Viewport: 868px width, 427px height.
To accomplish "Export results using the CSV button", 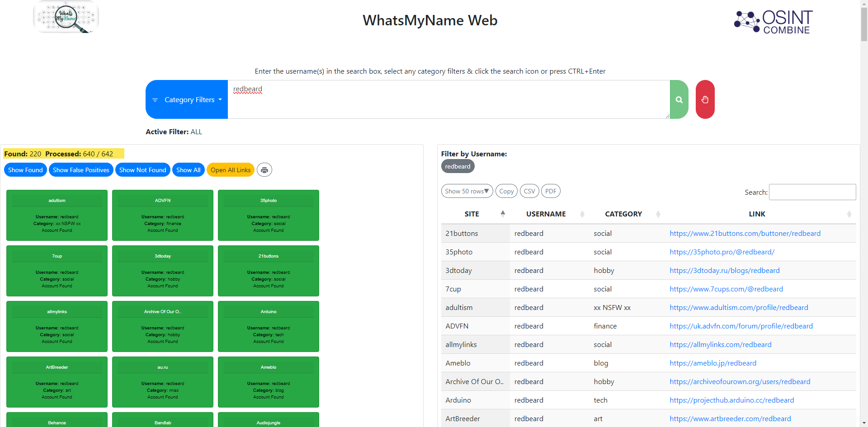I will click(x=529, y=191).
